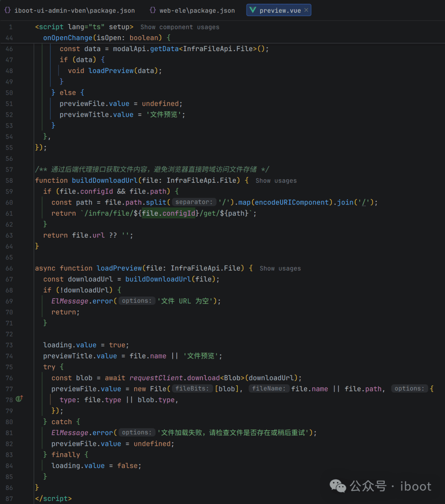Click previewFile.value on line 82
Viewport: 445px width, 504px height.
tap(86, 444)
